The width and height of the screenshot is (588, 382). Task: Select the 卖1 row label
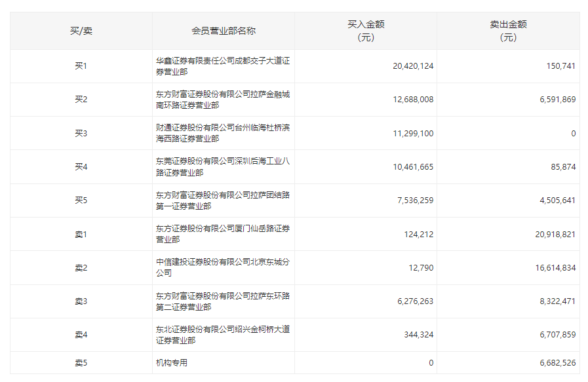coord(81,235)
